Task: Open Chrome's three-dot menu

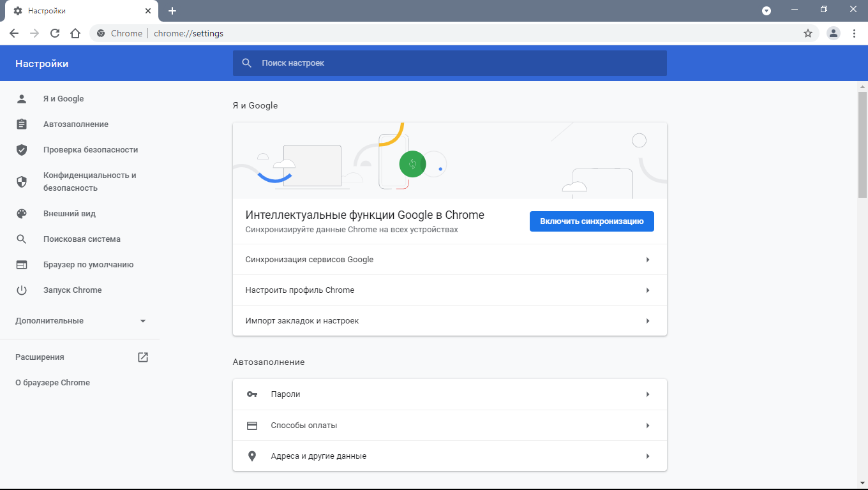Action: click(854, 33)
